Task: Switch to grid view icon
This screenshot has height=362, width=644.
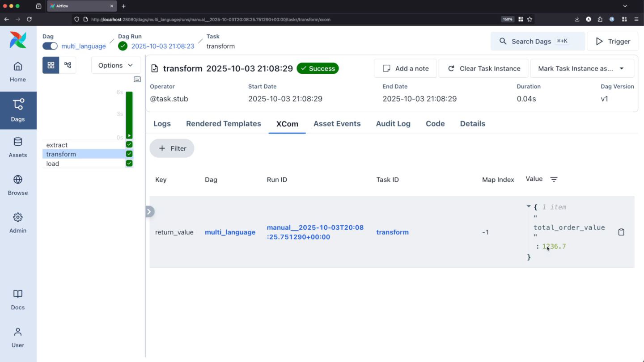Action: [51, 65]
